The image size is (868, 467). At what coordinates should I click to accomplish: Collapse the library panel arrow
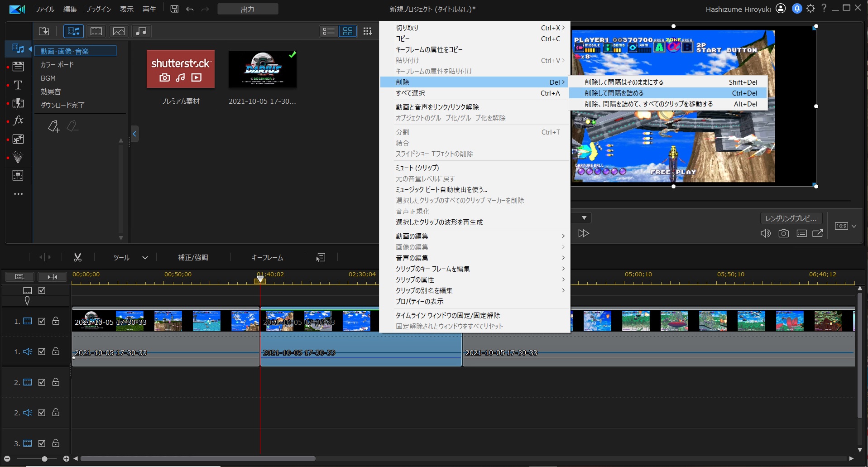tap(134, 134)
